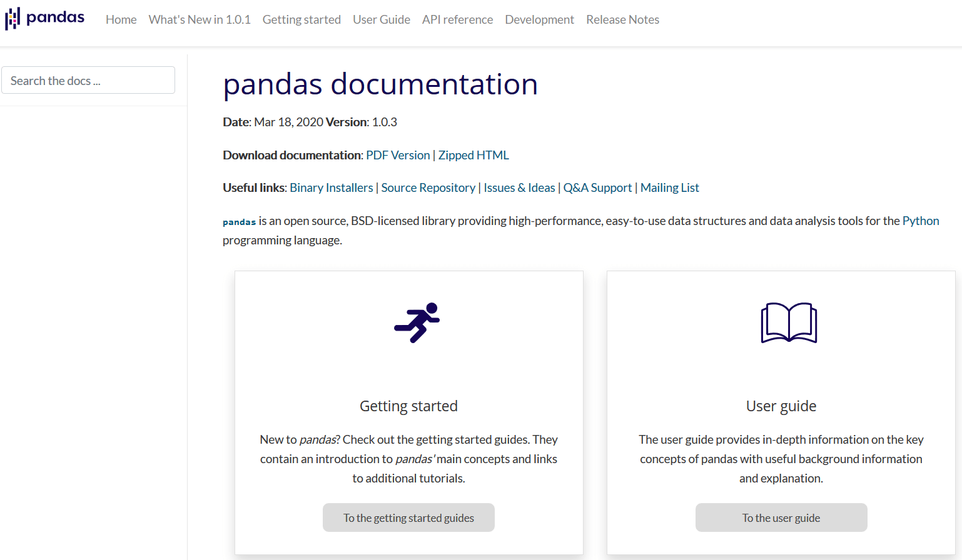Click the pandas documentation page title
The image size is (962, 560).
380,84
